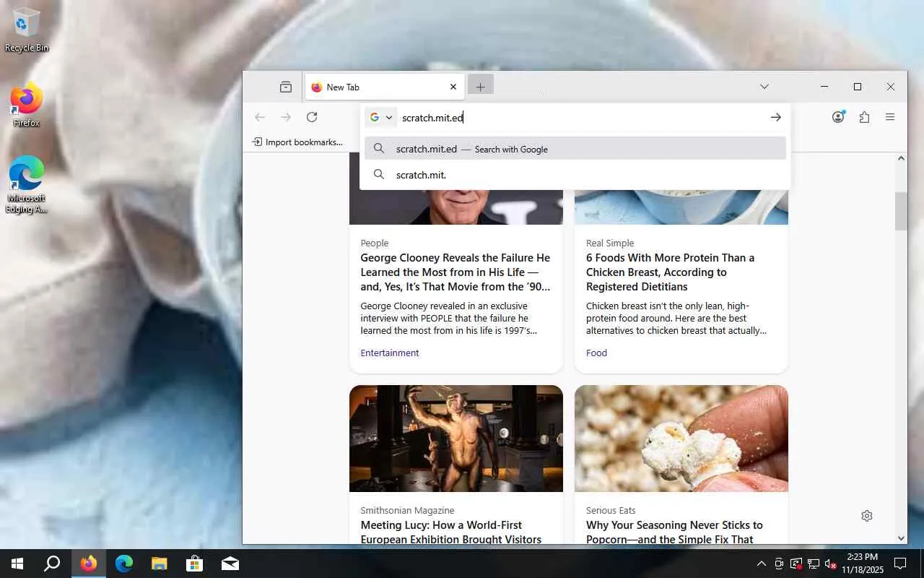Open the Extensions puzzle icon

pos(864,117)
